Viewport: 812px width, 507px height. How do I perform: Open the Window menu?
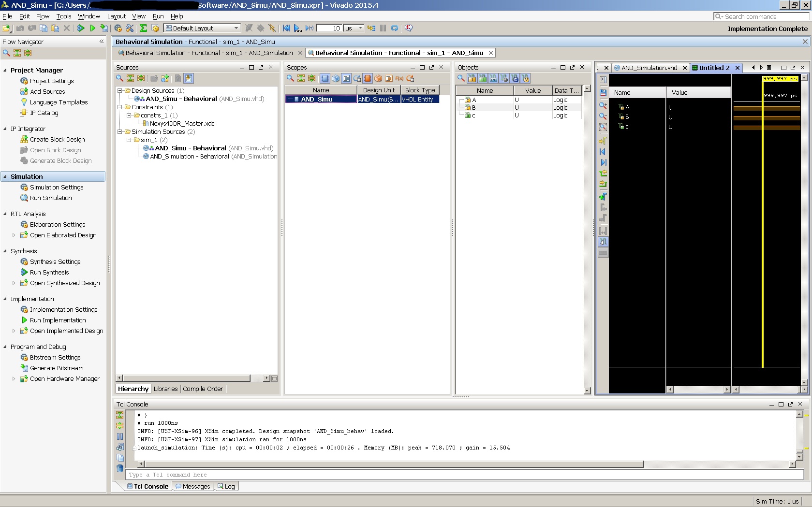click(89, 16)
